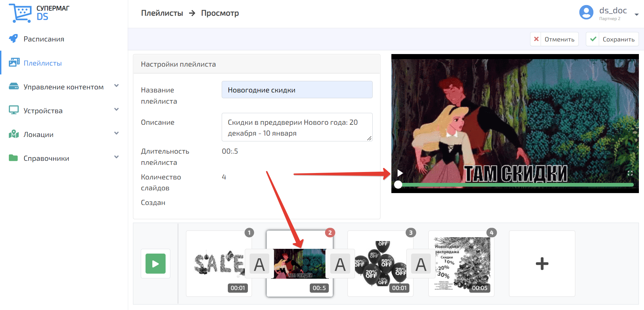
Task: Play the video preview
Action: coord(400,173)
